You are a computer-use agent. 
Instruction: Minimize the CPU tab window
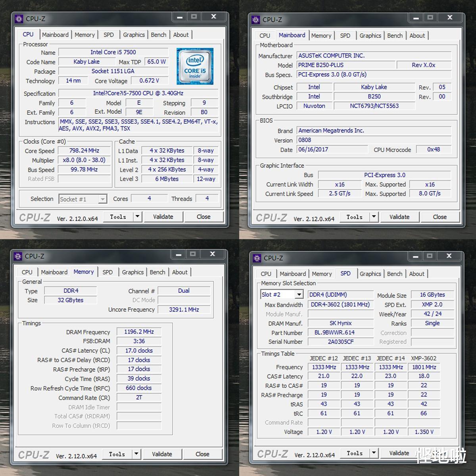coord(180,17)
